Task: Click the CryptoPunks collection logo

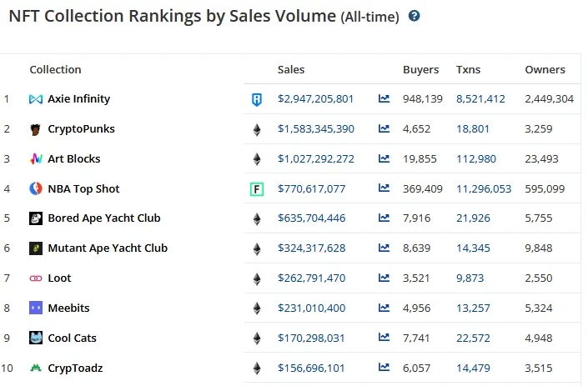Action: pyautogui.click(x=36, y=129)
